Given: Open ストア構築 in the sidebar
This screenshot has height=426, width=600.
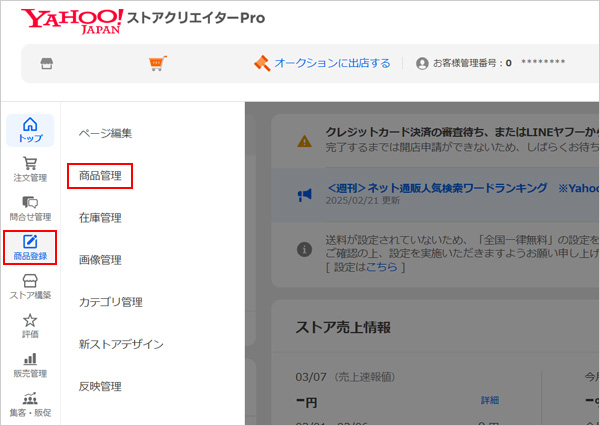Looking at the screenshot, I should (30, 287).
